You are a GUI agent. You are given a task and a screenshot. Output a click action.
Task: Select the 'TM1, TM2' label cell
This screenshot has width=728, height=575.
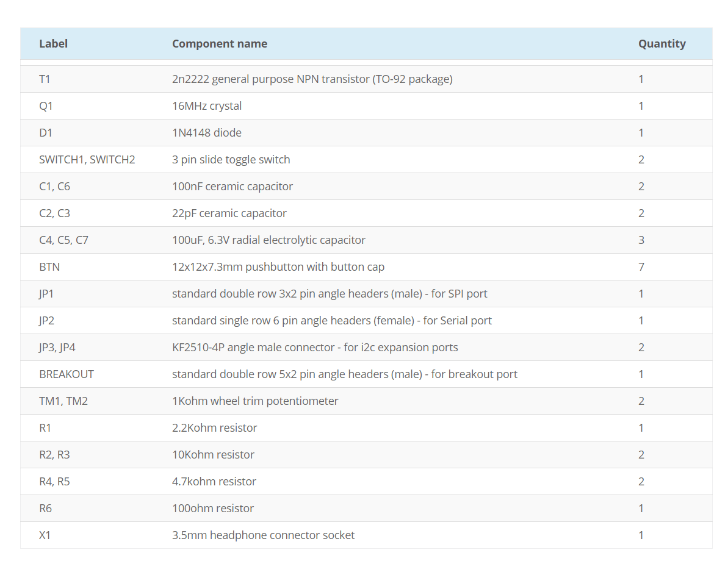[x=63, y=401]
